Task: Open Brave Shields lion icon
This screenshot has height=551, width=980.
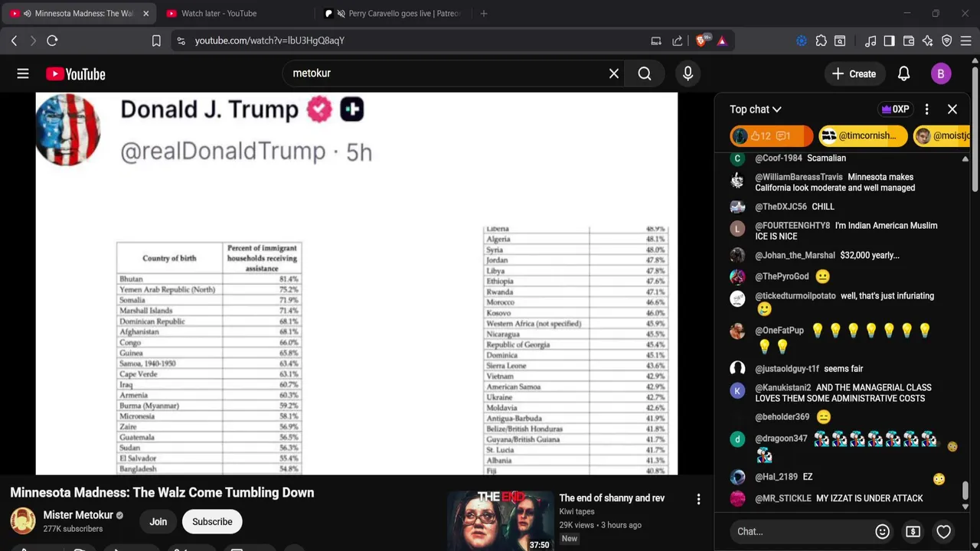Action: tap(702, 41)
